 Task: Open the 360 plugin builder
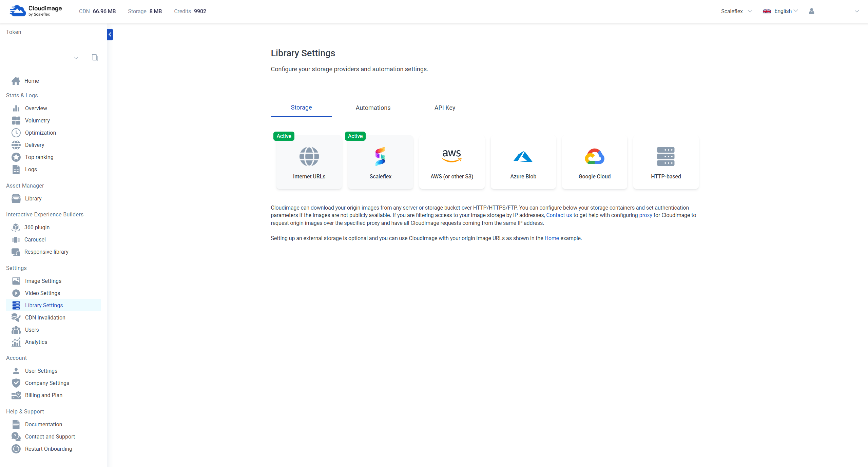37,227
